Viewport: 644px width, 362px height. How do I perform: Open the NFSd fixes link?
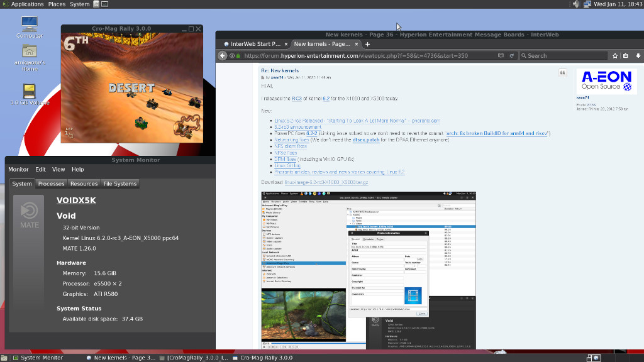pyautogui.click(x=286, y=153)
